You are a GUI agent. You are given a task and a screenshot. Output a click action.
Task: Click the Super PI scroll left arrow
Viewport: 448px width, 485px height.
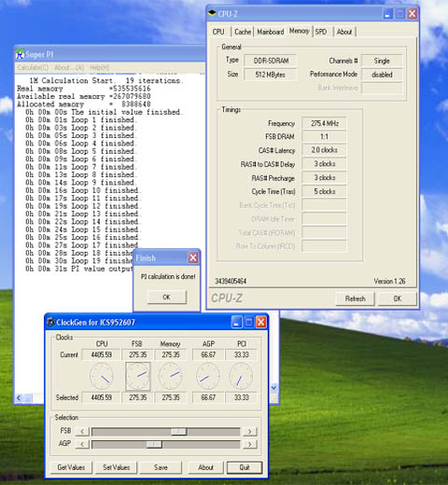click(x=19, y=397)
